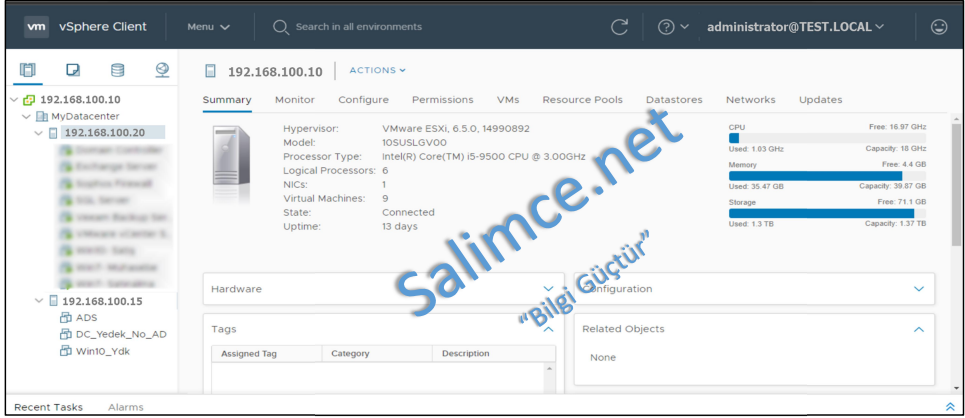This screenshot has width=965, height=418.
Task: Switch to the Monitor tab
Action: click(x=294, y=100)
